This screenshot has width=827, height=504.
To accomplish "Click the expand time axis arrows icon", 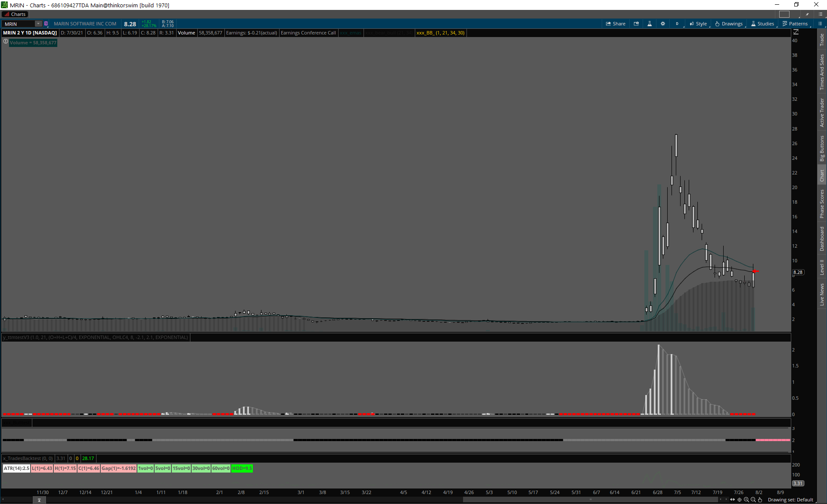I will tap(732, 500).
